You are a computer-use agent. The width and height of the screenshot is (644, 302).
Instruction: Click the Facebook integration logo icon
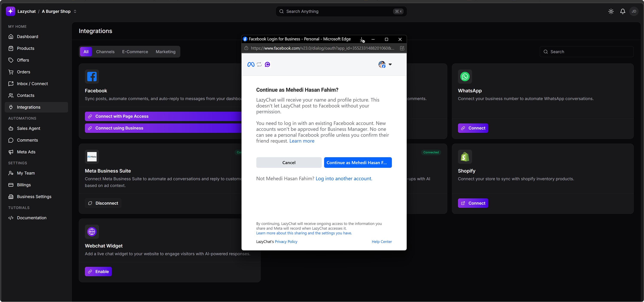(92, 77)
